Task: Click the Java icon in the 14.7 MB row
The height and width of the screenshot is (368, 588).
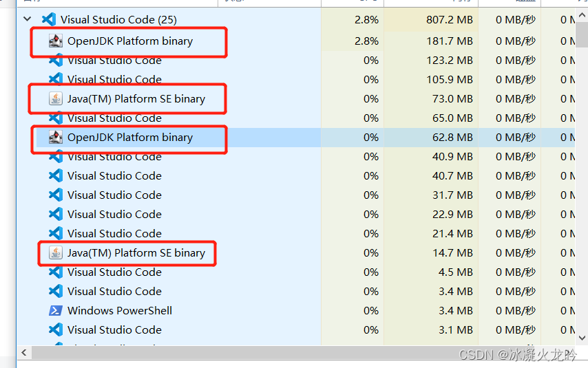Action: 56,252
